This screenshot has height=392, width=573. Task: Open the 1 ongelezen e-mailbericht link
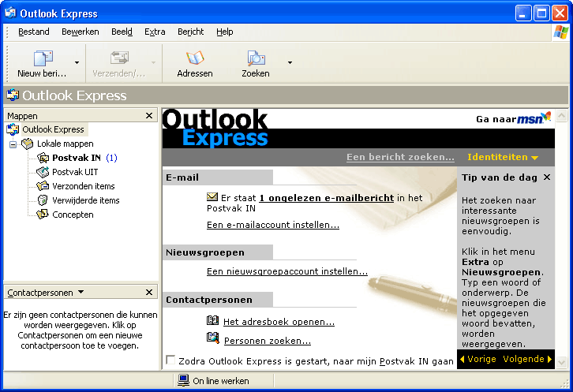click(x=326, y=198)
